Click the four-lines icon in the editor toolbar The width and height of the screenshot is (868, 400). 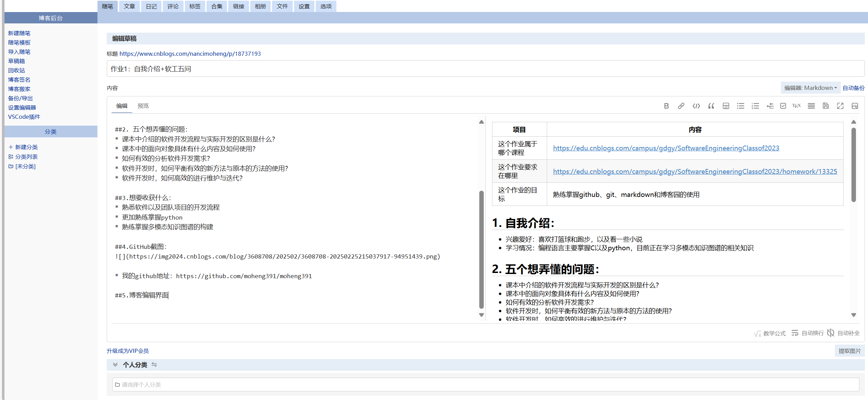(811, 106)
